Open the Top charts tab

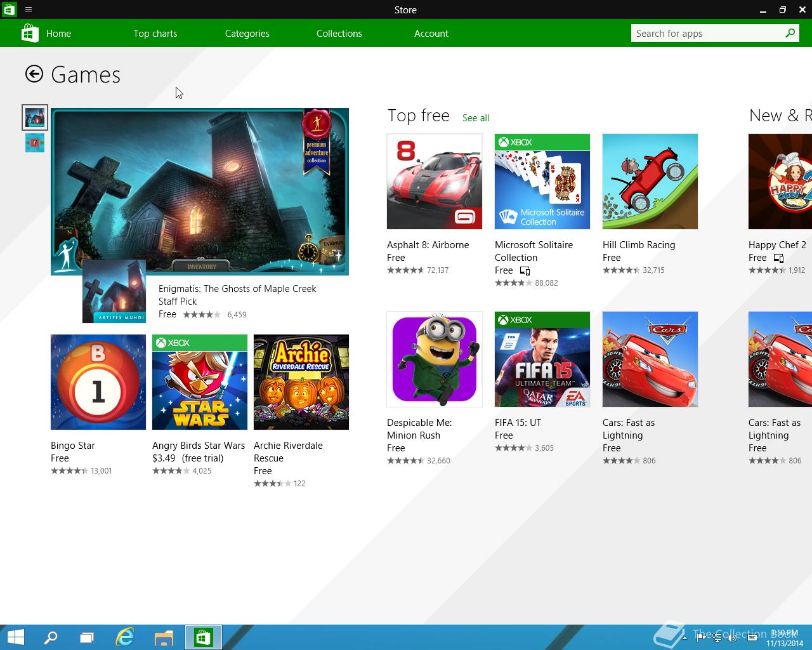pyautogui.click(x=155, y=33)
